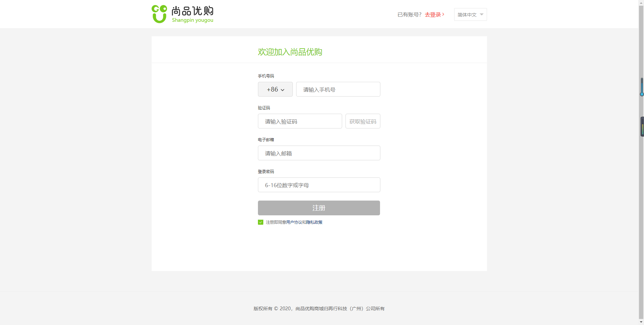Open the 隐私政策 link
Image resolution: width=644 pixels, height=325 pixels.
pos(314,222)
